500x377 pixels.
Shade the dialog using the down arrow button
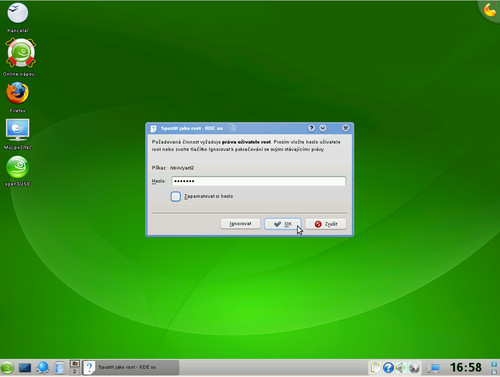tap(323, 128)
